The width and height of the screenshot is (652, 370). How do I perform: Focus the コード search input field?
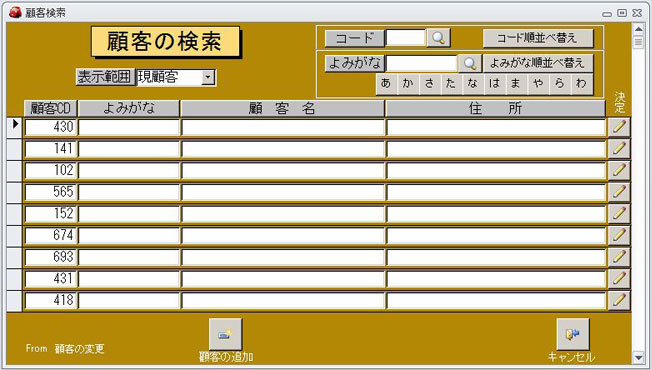[x=406, y=38]
